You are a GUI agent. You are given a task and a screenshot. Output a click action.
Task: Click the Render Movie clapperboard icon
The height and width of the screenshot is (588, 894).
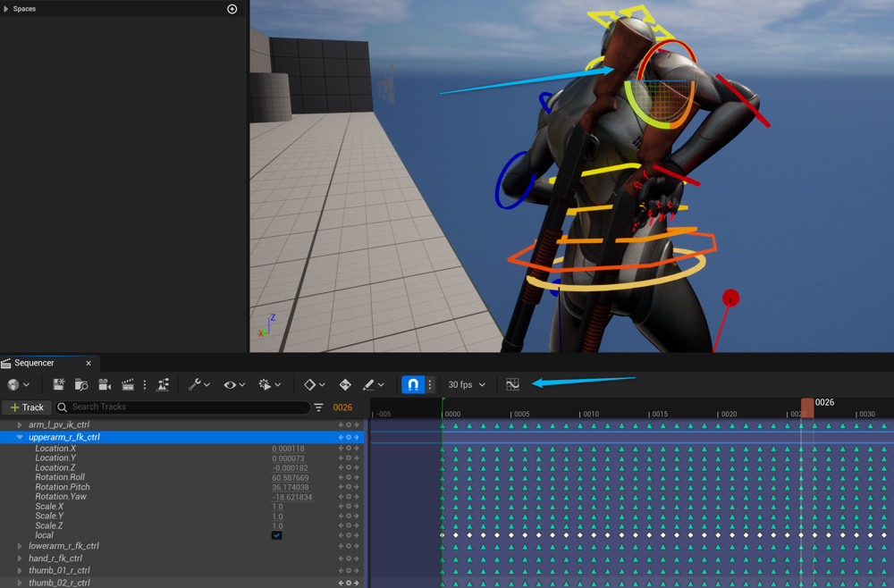pos(128,384)
